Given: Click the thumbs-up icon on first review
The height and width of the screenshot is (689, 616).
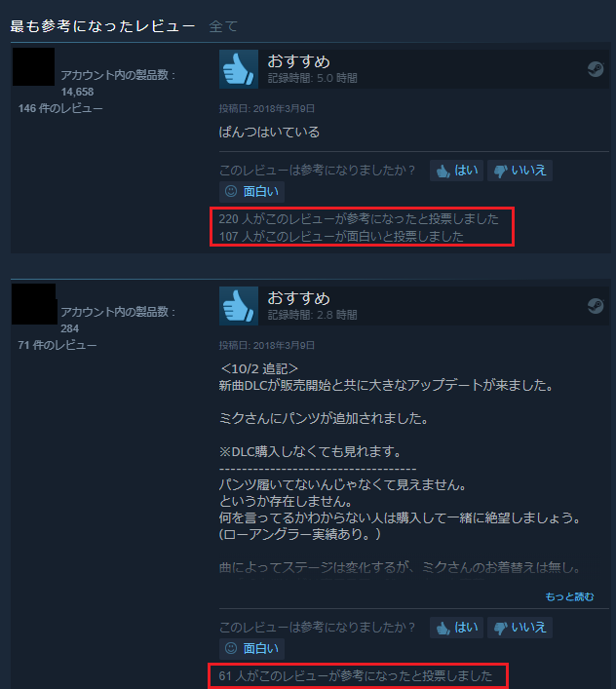Looking at the screenshot, I should click(239, 69).
